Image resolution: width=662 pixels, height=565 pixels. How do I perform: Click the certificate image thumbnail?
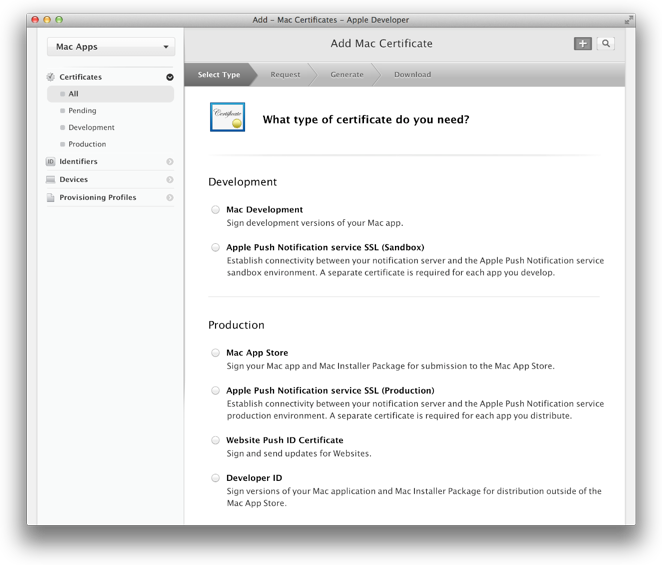point(228,117)
